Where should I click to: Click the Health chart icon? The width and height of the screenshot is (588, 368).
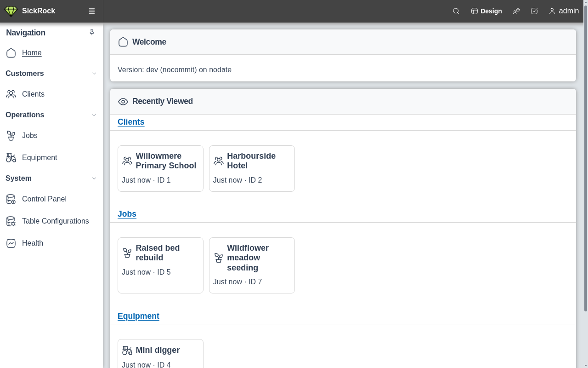tap(11, 243)
